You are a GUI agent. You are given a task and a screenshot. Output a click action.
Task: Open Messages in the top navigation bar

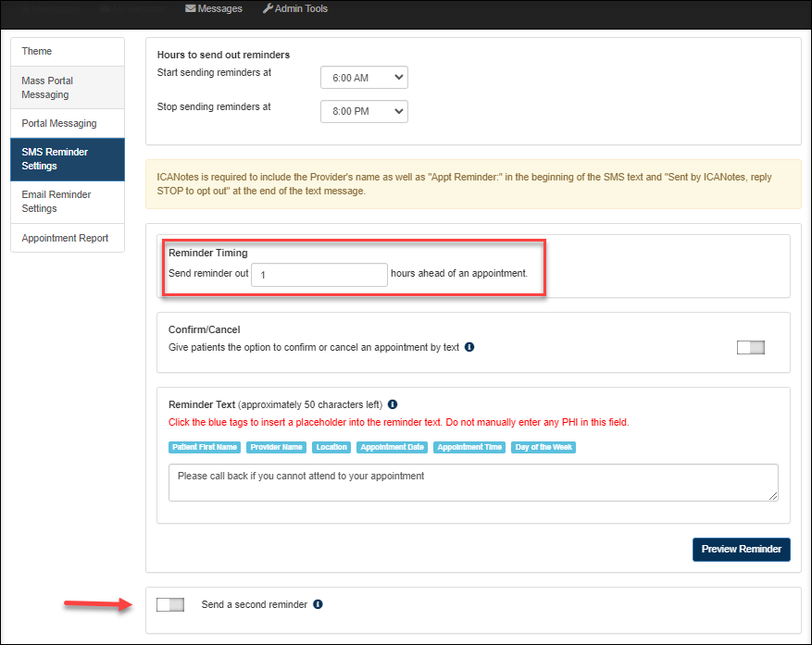214,8
